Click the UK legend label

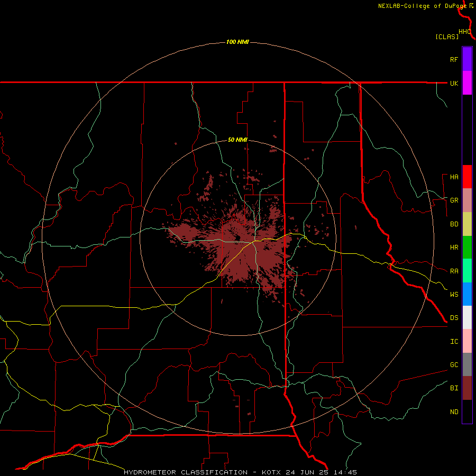pyautogui.click(x=454, y=84)
